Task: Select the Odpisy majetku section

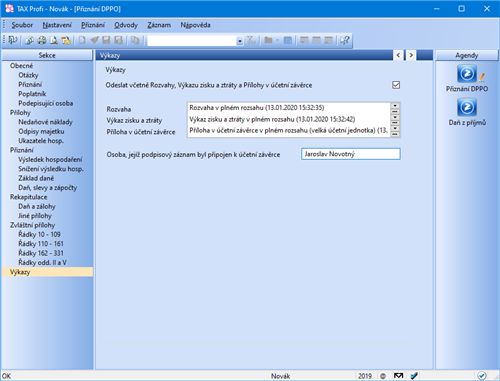Action: [x=41, y=131]
